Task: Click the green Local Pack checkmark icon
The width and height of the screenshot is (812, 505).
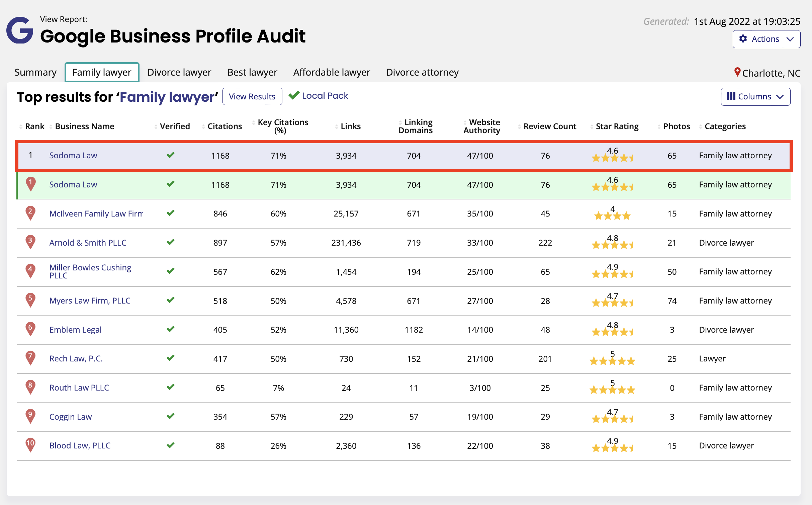Action: tap(294, 95)
